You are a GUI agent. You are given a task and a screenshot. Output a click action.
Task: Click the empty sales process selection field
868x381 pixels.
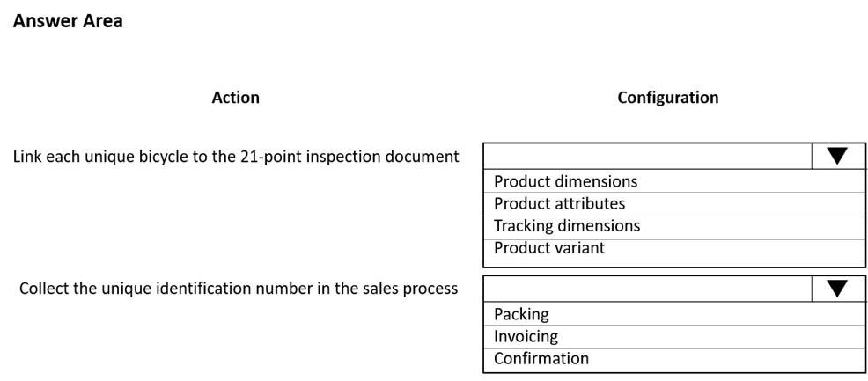tap(648, 289)
